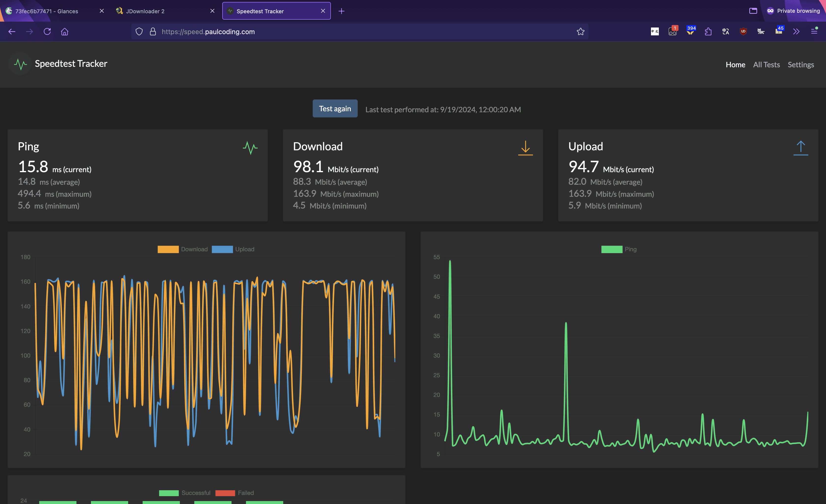Focus the address bar URL field
Image resolution: width=826 pixels, height=504 pixels.
pos(359,31)
